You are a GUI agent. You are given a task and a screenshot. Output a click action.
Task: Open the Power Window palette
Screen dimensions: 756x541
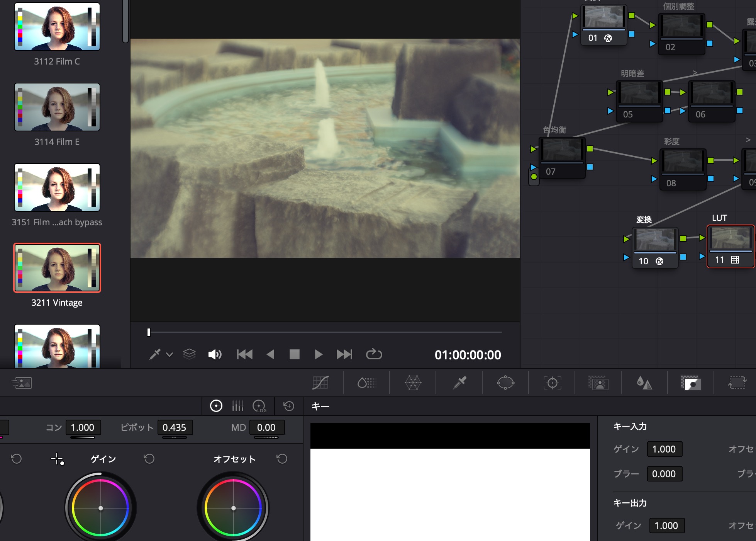(x=505, y=383)
